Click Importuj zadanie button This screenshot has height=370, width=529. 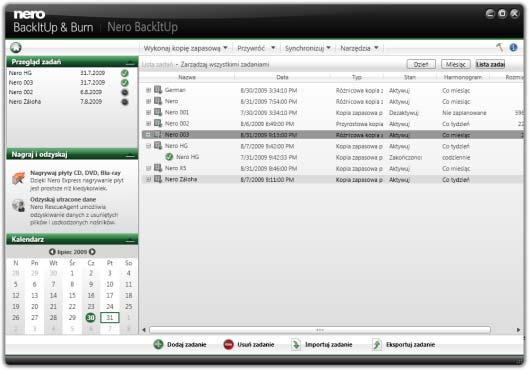322,345
